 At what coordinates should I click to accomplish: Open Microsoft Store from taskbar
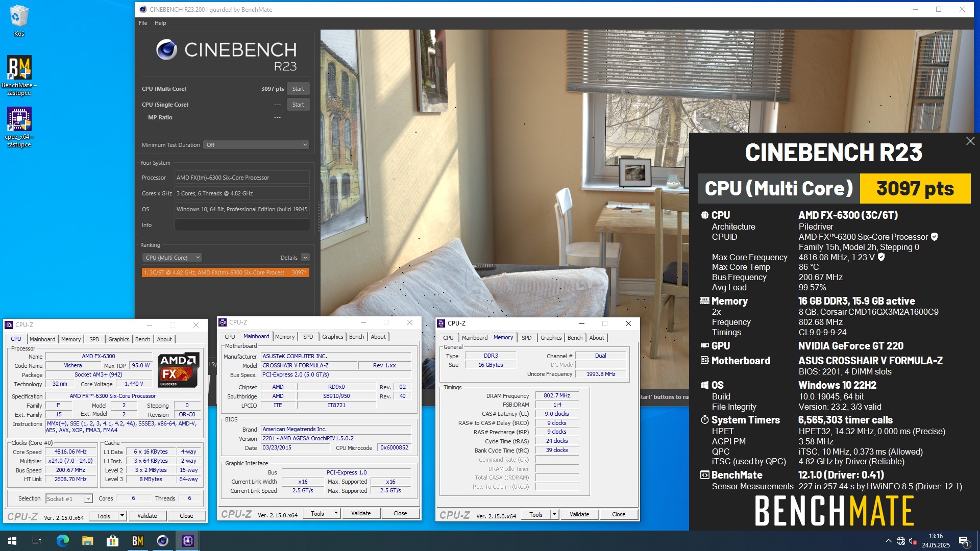(112, 541)
